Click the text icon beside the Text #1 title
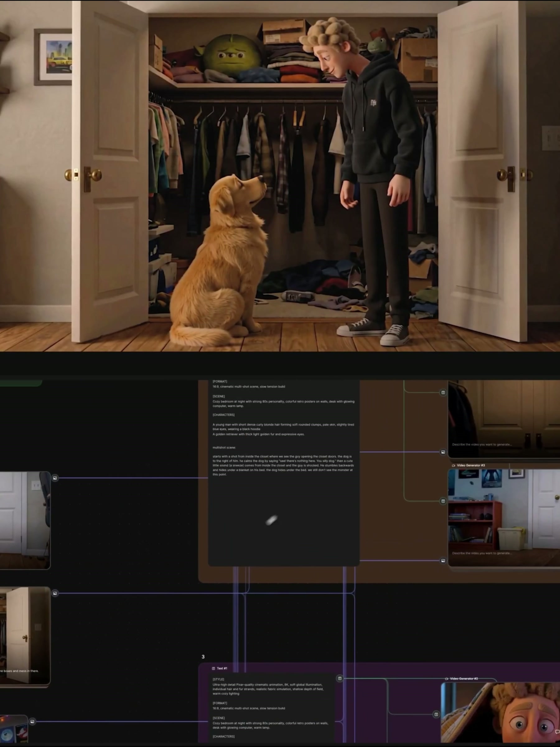The width and height of the screenshot is (560, 747). pyautogui.click(x=213, y=668)
